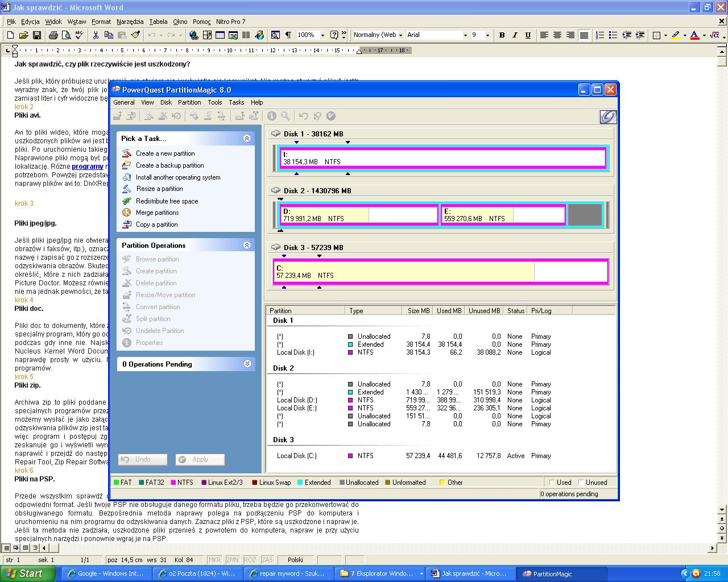Open the Narzędzia menu in Word
Viewport: 728px width, 582px height.
pos(130,22)
